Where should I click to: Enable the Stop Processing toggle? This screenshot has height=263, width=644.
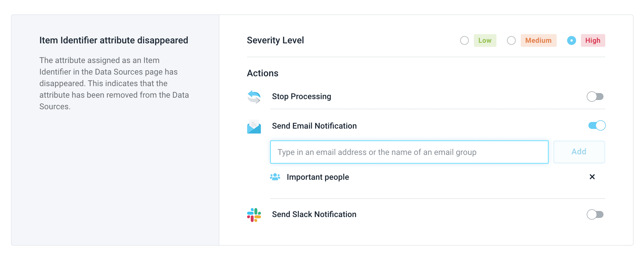coord(595,97)
